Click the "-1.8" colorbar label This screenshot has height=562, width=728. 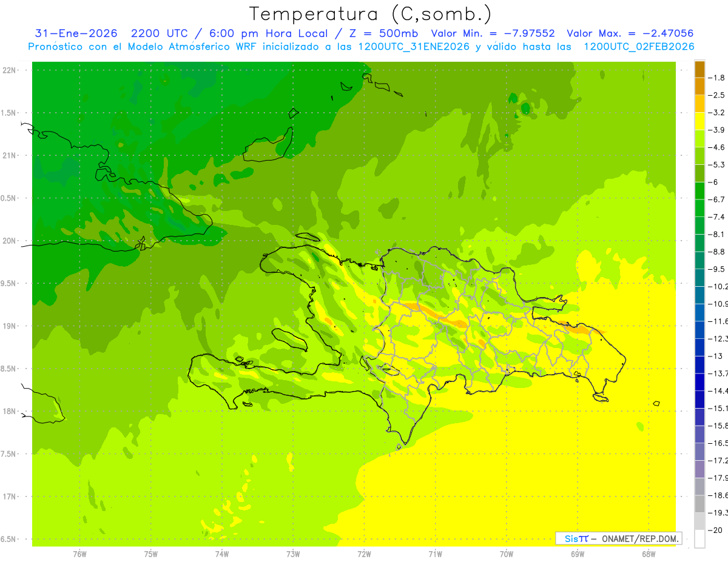click(x=716, y=78)
